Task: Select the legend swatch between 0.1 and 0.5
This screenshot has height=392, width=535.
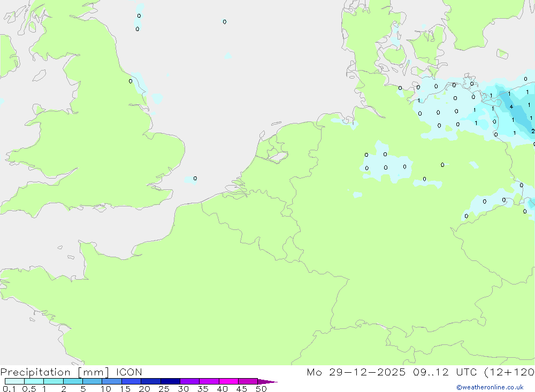Action: (x=14, y=381)
